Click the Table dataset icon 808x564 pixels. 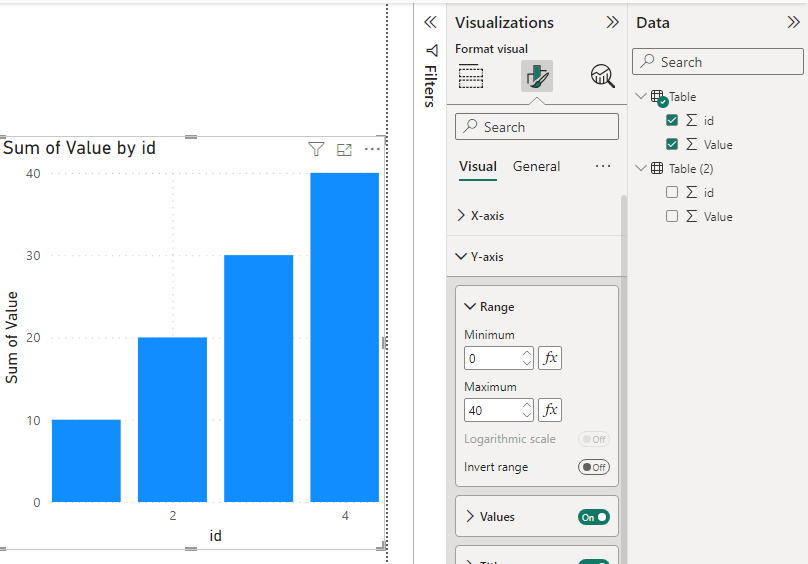[x=659, y=97]
